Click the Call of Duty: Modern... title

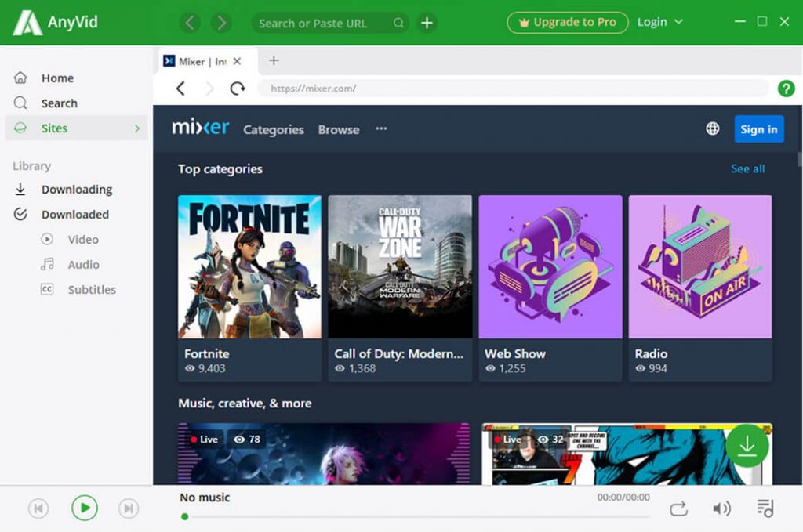click(x=398, y=354)
